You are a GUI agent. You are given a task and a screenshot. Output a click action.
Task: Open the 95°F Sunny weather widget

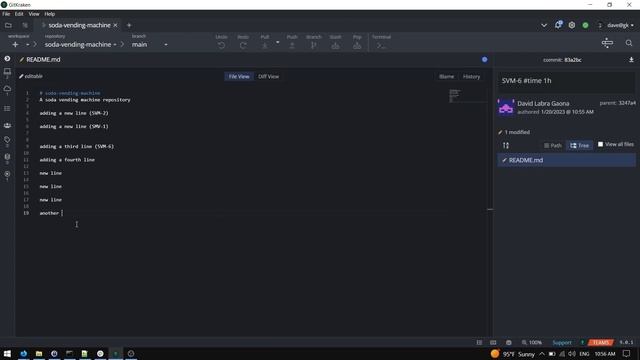click(513, 354)
